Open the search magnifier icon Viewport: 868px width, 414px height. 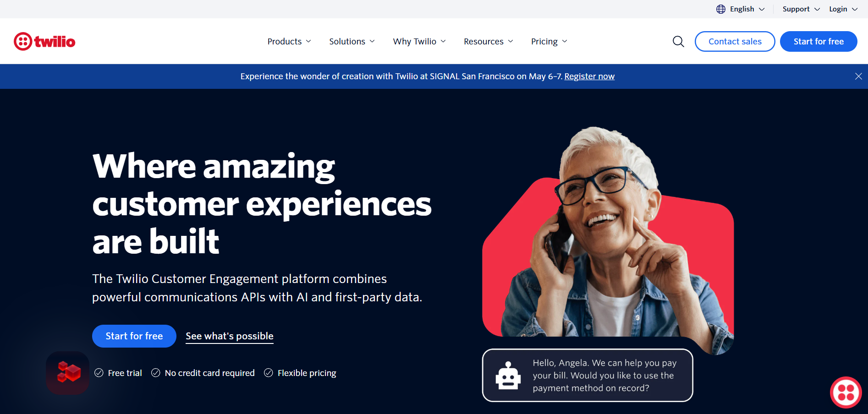coord(678,42)
